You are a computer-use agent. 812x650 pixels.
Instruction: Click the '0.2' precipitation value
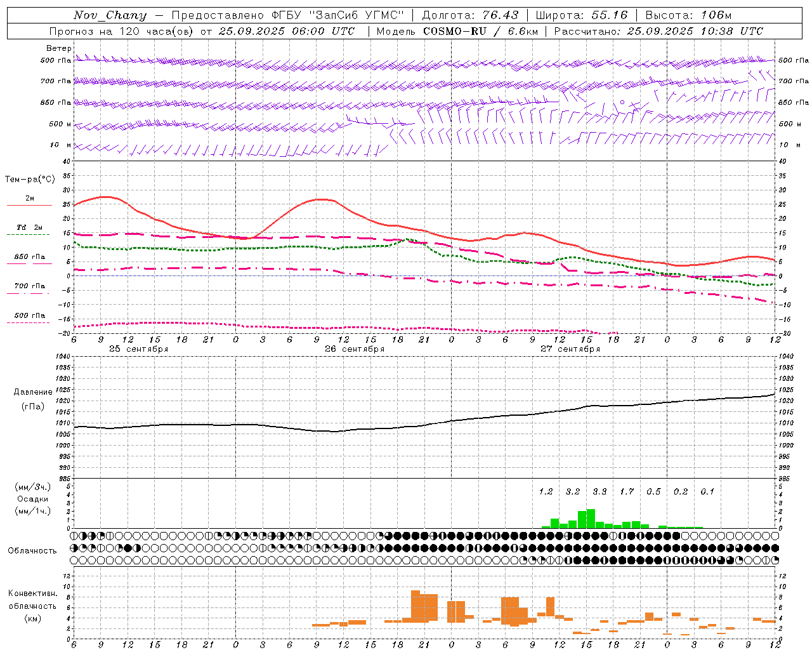681,492
